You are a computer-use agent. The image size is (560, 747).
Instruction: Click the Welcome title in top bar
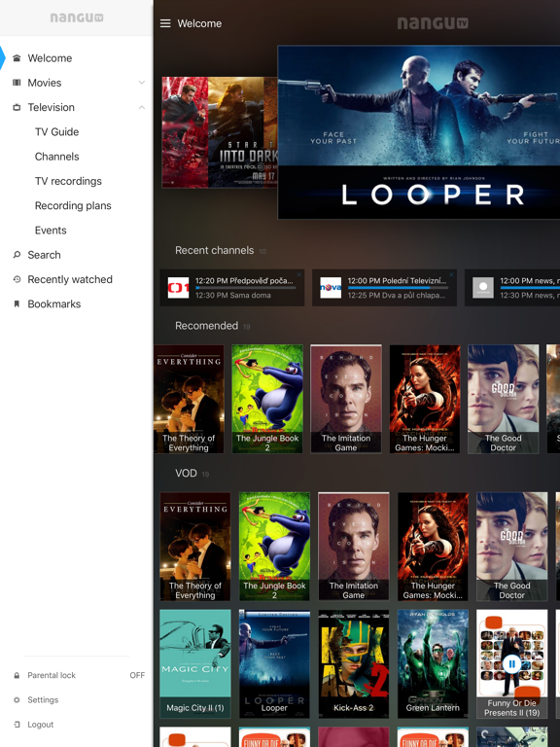[199, 23]
